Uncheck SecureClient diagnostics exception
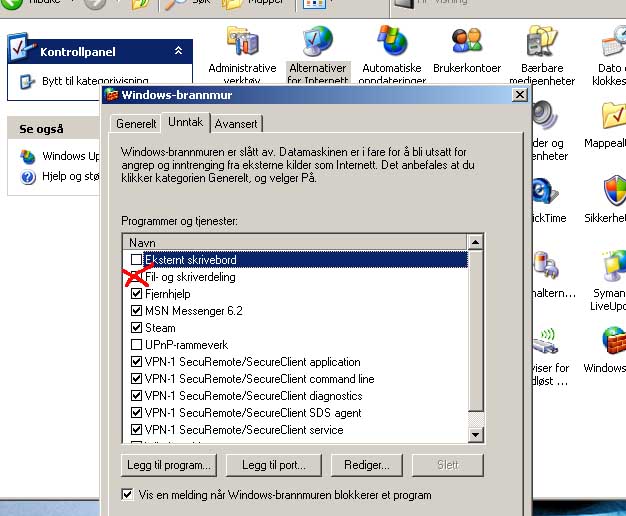 [x=136, y=395]
